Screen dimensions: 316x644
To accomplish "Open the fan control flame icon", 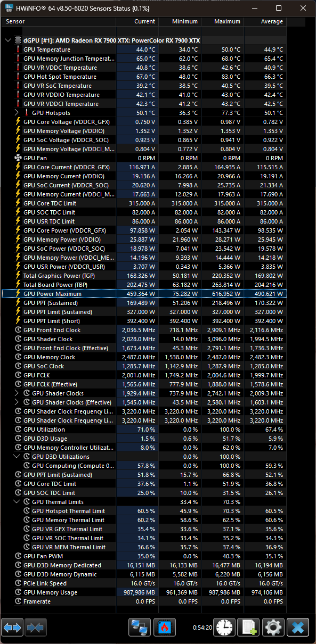I will 165,627.
